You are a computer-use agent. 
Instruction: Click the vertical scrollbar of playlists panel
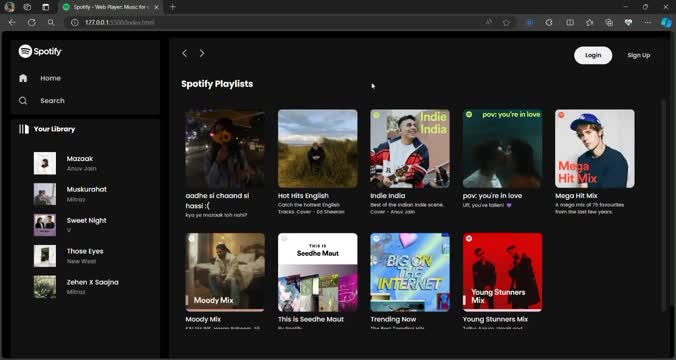(664, 205)
